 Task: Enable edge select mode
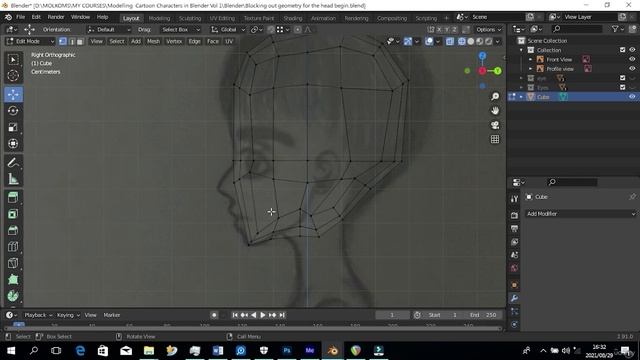click(x=71, y=41)
